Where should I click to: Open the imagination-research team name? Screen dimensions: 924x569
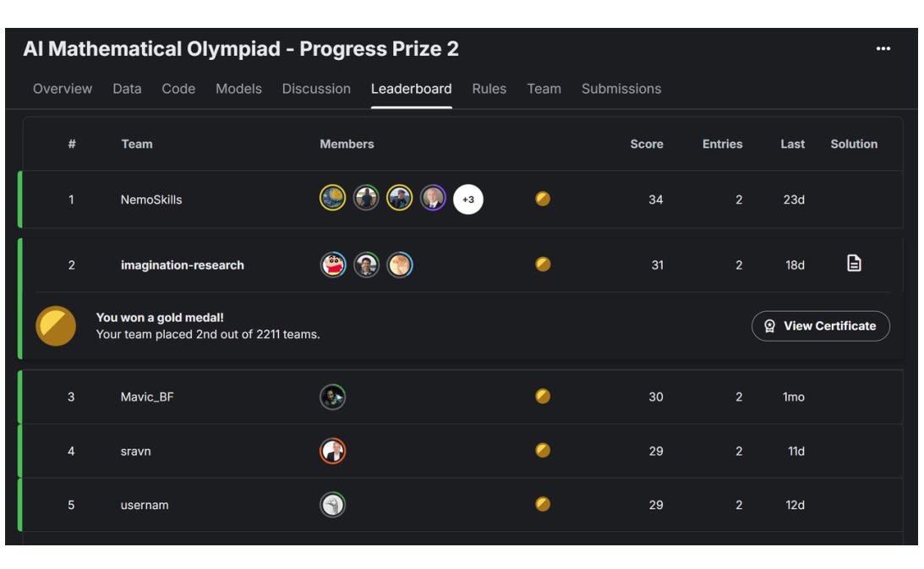[x=182, y=265]
